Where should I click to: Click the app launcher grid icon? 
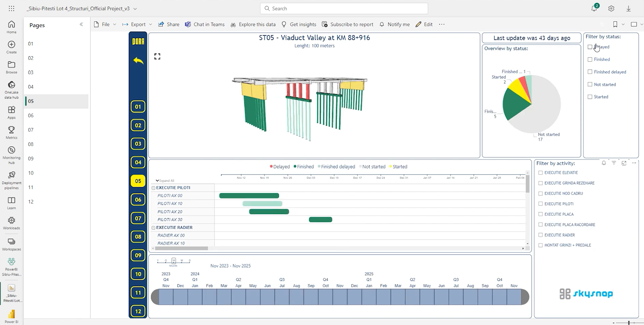coord(12,8)
